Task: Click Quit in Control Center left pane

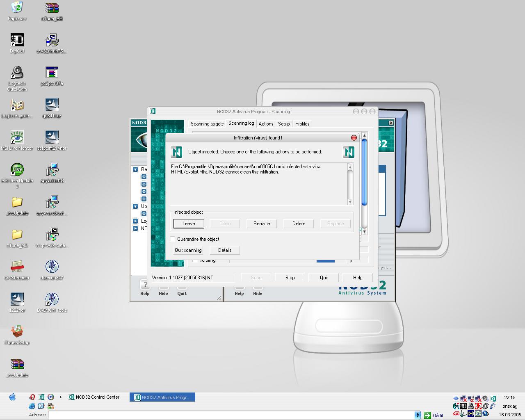Action: [x=182, y=288]
